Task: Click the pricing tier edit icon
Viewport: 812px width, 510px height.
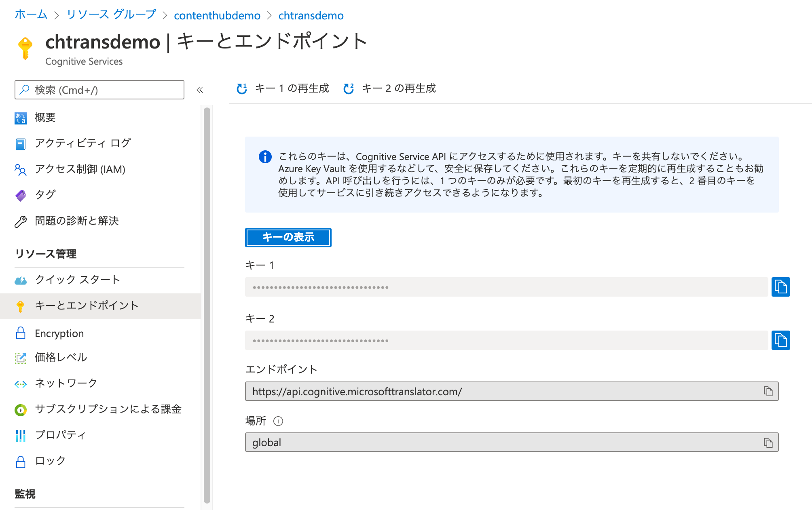Action: pos(21,358)
